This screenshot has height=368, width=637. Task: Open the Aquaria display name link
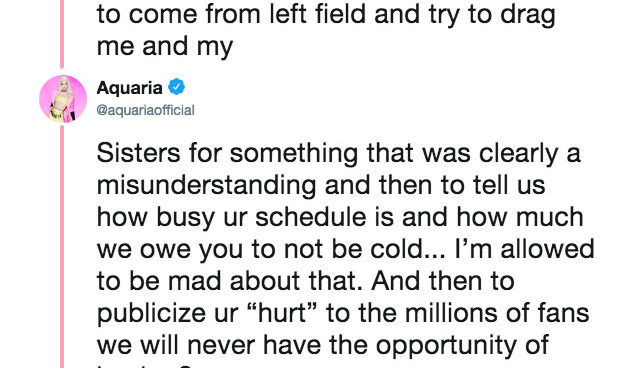click(x=129, y=88)
